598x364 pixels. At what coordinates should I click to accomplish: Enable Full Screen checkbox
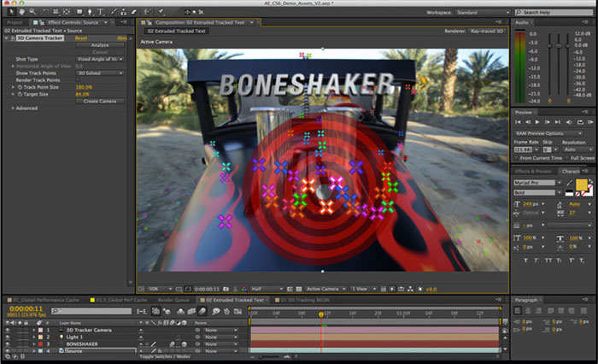pyautogui.click(x=567, y=158)
